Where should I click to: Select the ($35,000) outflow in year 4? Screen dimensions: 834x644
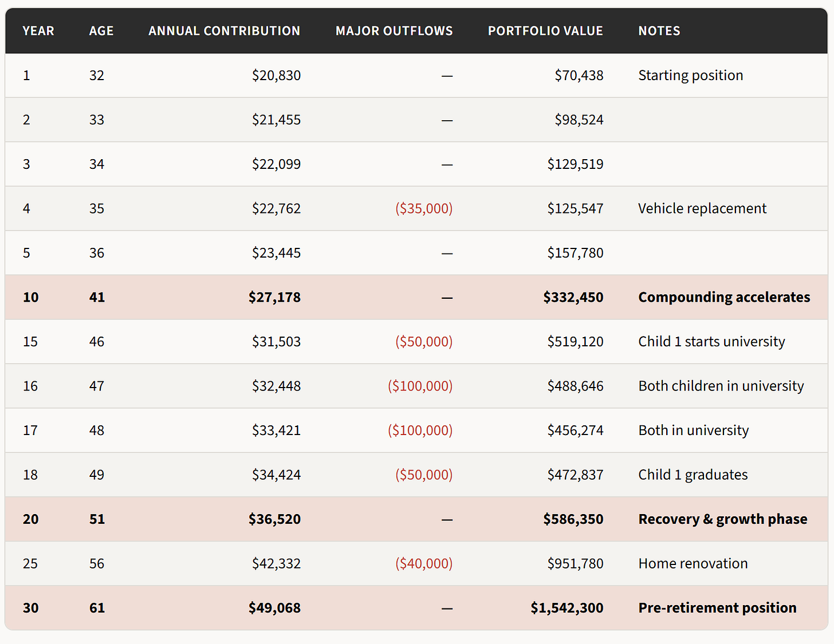click(x=424, y=208)
